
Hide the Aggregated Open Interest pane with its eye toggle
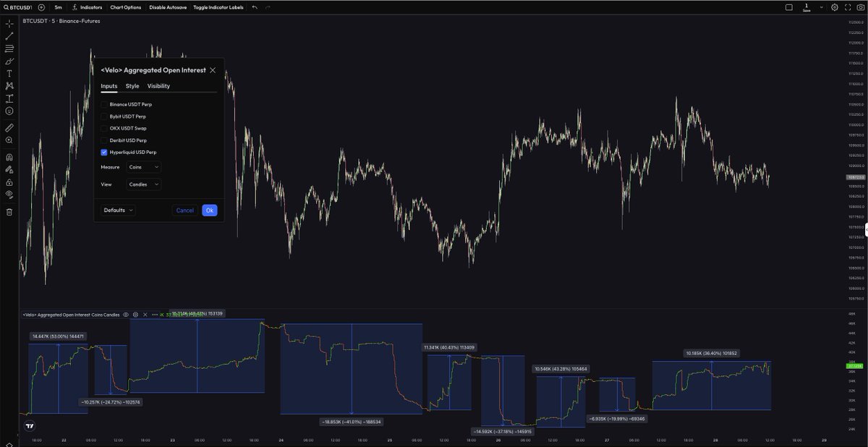(124, 314)
